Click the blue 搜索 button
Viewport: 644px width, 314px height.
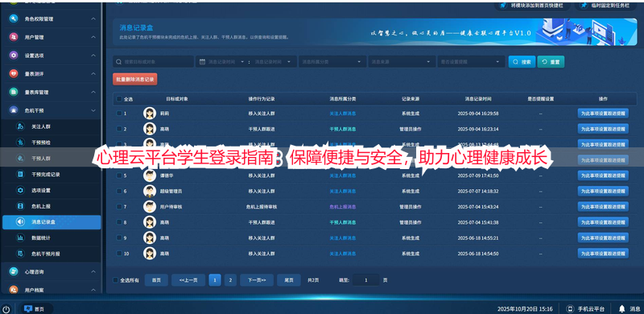pyautogui.click(x=522, y=62)
